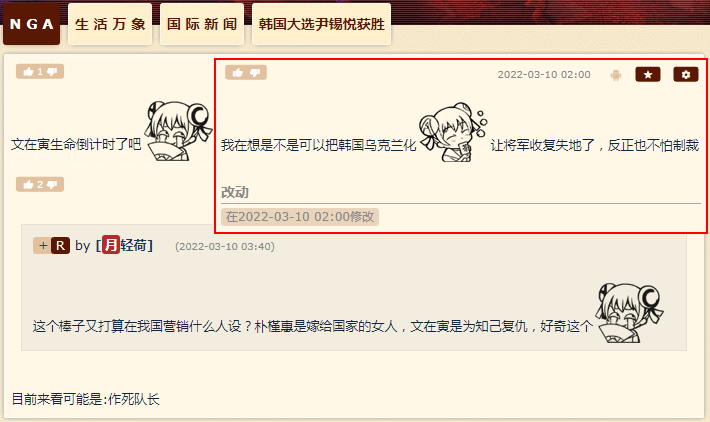Upvote the comment with 2 likes
This screenshot has height=422, width=710.
29,184
